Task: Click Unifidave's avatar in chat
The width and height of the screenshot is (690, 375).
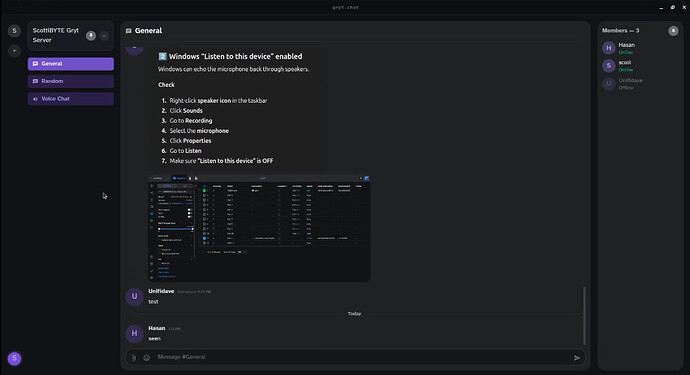Action: [134, 296]
